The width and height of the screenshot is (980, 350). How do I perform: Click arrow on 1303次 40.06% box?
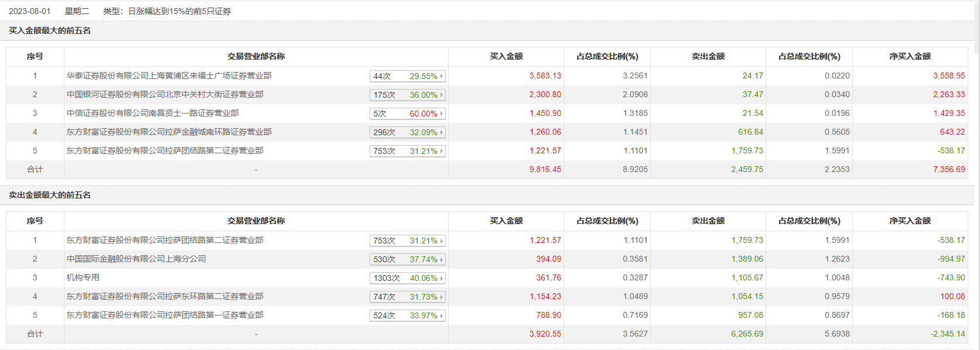[442, 278]
